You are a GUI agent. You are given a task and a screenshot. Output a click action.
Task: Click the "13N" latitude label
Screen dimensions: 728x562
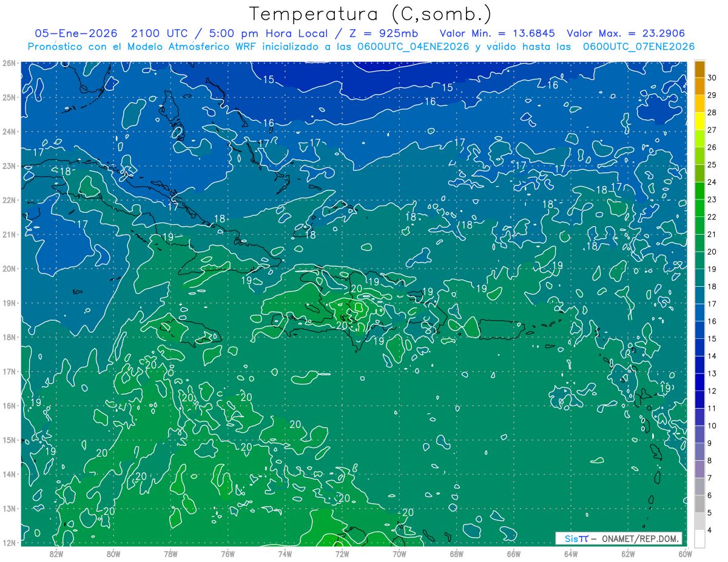tap(9, 508)
